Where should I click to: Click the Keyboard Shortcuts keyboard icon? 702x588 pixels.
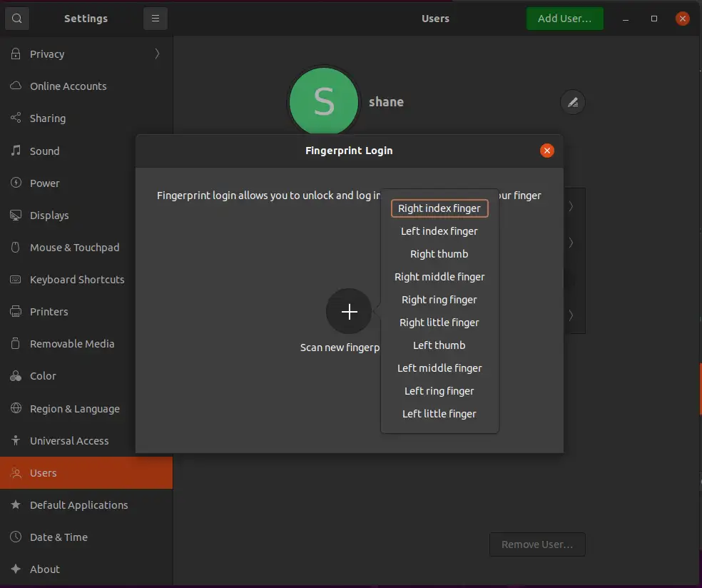click(x=16, y=280)
